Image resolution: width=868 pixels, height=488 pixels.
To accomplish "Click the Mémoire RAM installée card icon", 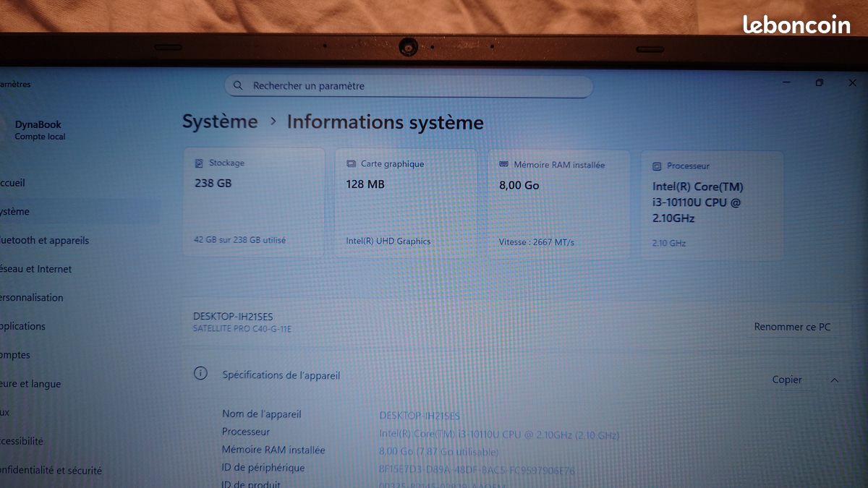I will tap(503, 165).
